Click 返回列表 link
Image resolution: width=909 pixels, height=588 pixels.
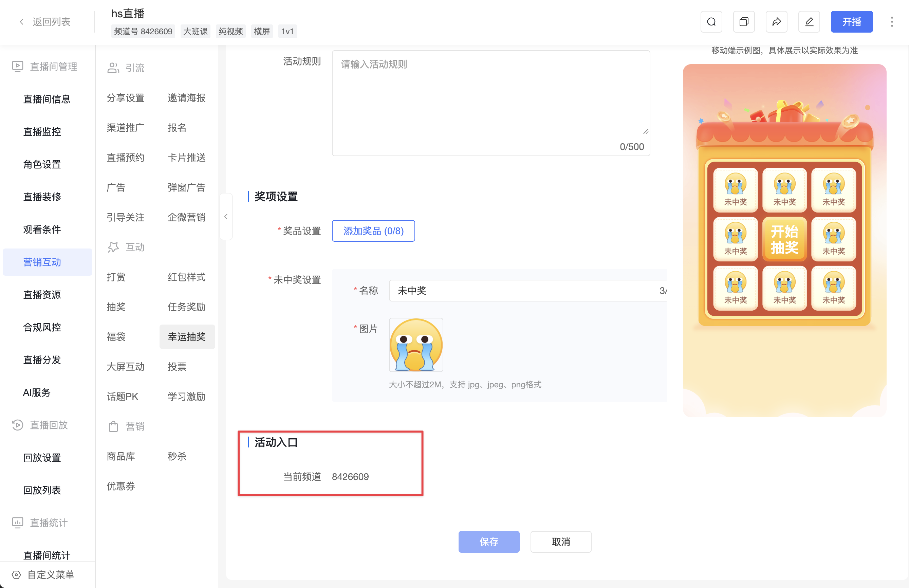pyautogui.click(x=52, y=22)
